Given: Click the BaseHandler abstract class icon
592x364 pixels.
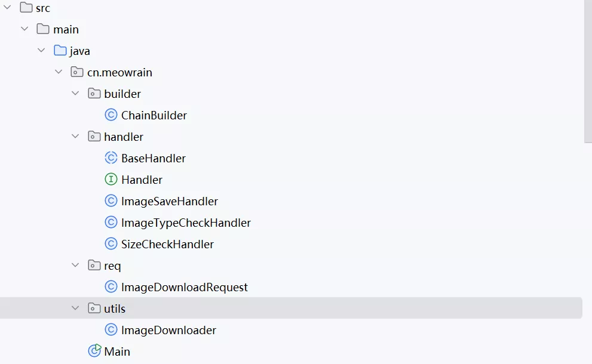Looking at the screenshot, I should click(x=111, y=158).
